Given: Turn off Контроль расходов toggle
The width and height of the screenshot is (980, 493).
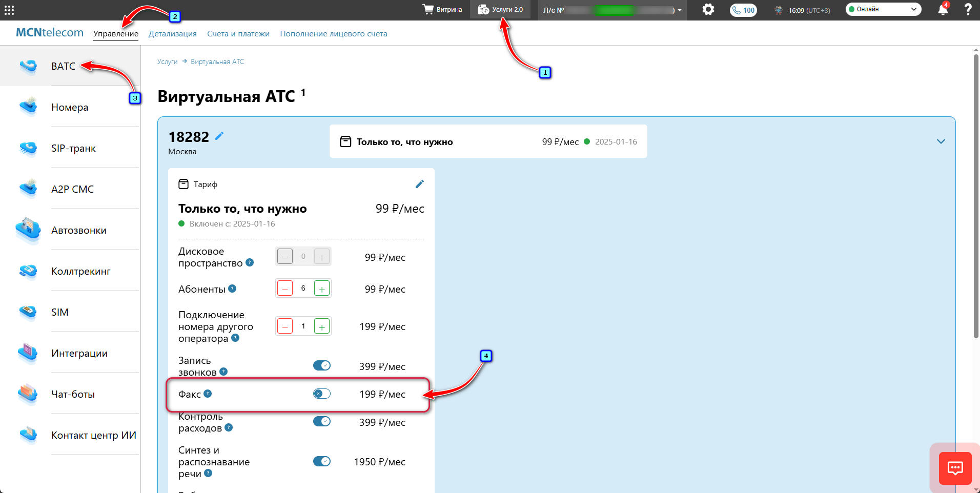Looking at the screenshot, I should pos(322,421).
